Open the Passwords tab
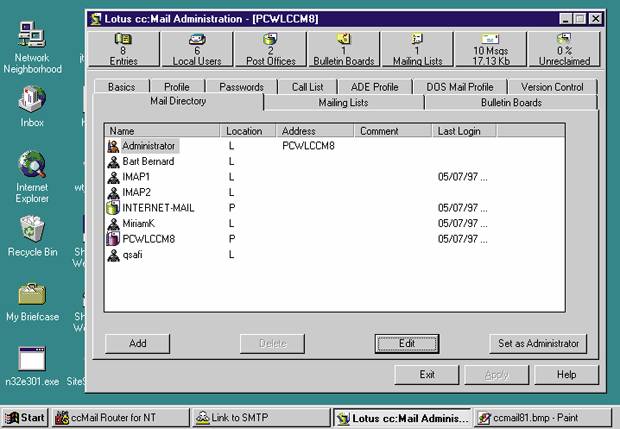The image size is (620, 429). point(242,87)
